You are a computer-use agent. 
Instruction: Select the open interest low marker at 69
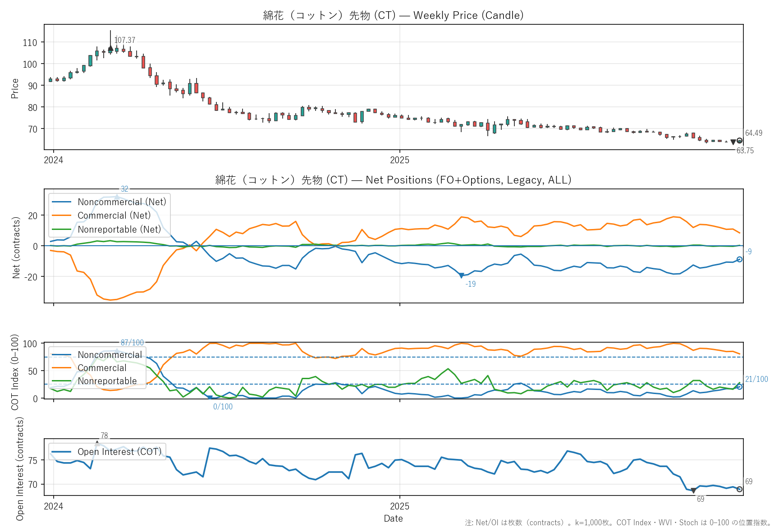tap(693, 491)
